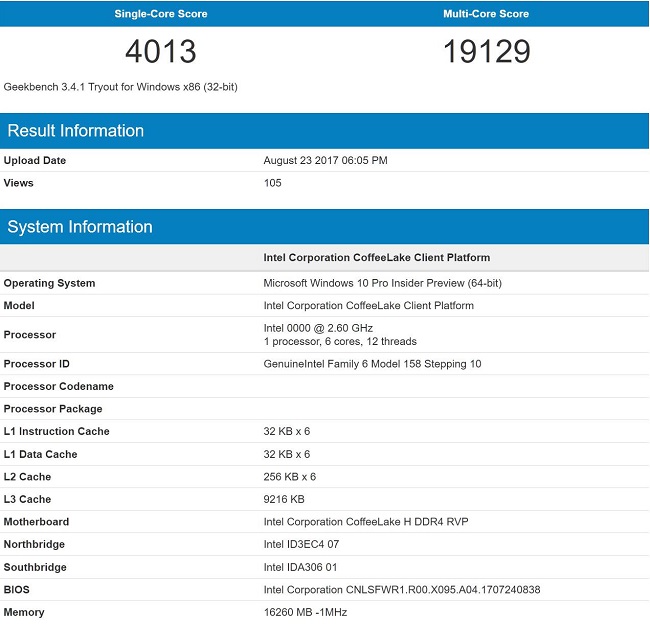The image size is (650, 624).
Task: Select the value 9216 KB
Action: (284, 499)
